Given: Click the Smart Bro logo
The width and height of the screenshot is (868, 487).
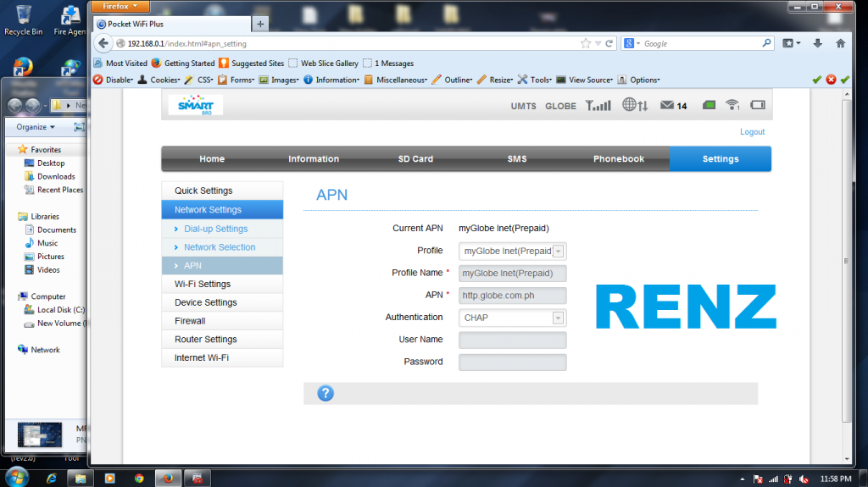Looking at the screenshot, I should click(x=196, y=104).
